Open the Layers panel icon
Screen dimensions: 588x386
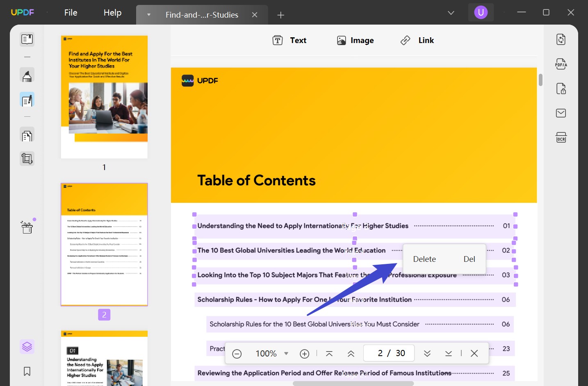click(x=27, y=347)
